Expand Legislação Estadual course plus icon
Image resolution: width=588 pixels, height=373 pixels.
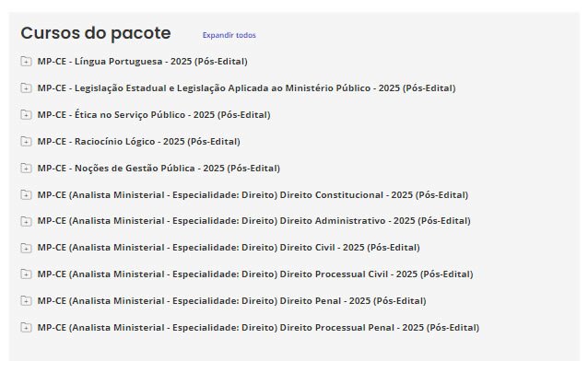click(x=26, y=88)
